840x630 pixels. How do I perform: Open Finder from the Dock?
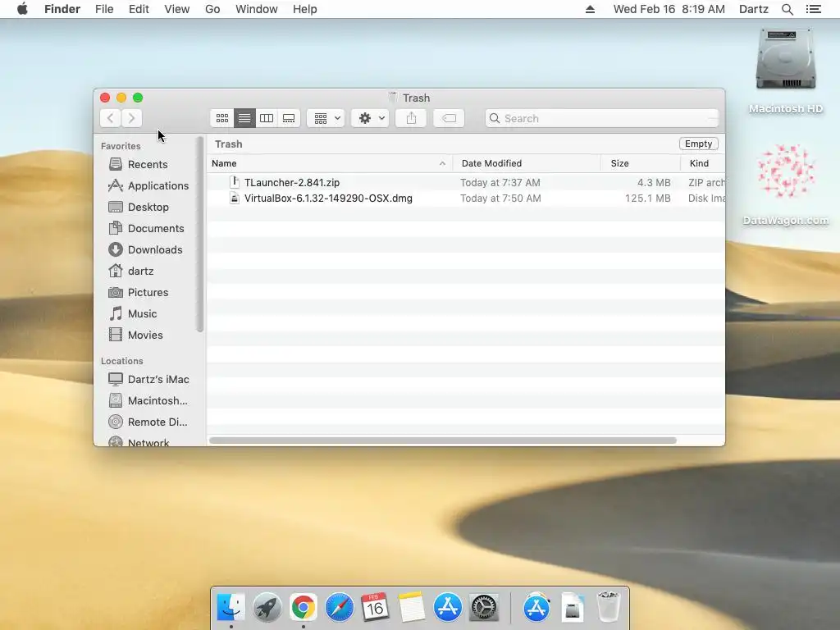click(x=231, y=607)
